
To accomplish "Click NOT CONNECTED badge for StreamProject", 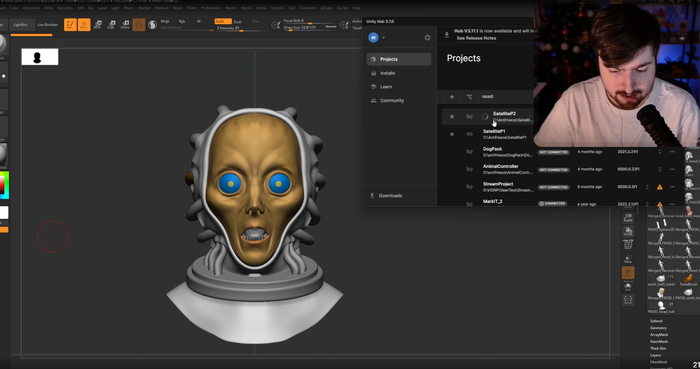I will pos(554,187).
